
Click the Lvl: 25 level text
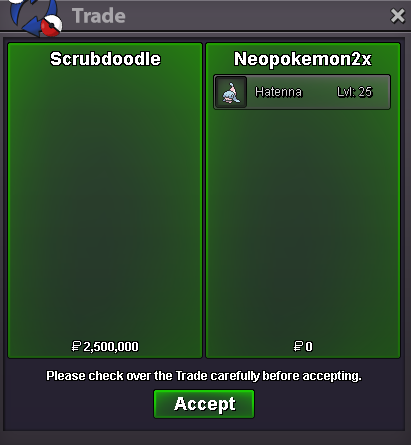pyautogui.click(x=354, y=92)
